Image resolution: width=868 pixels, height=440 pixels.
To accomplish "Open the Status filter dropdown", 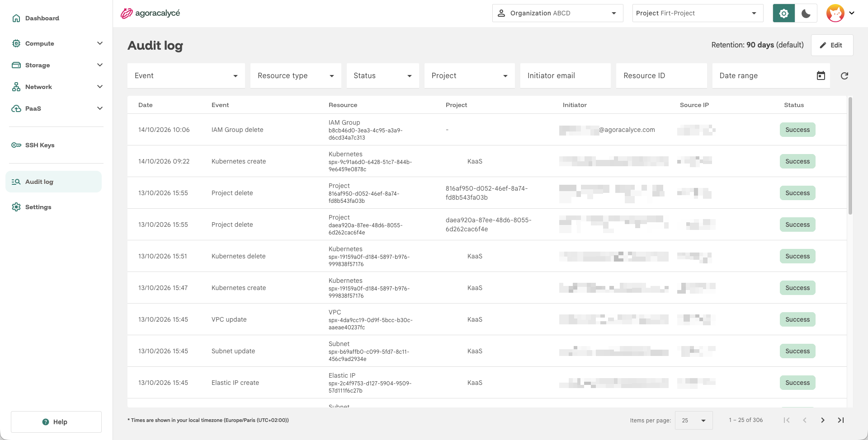I will coord(382,75).
